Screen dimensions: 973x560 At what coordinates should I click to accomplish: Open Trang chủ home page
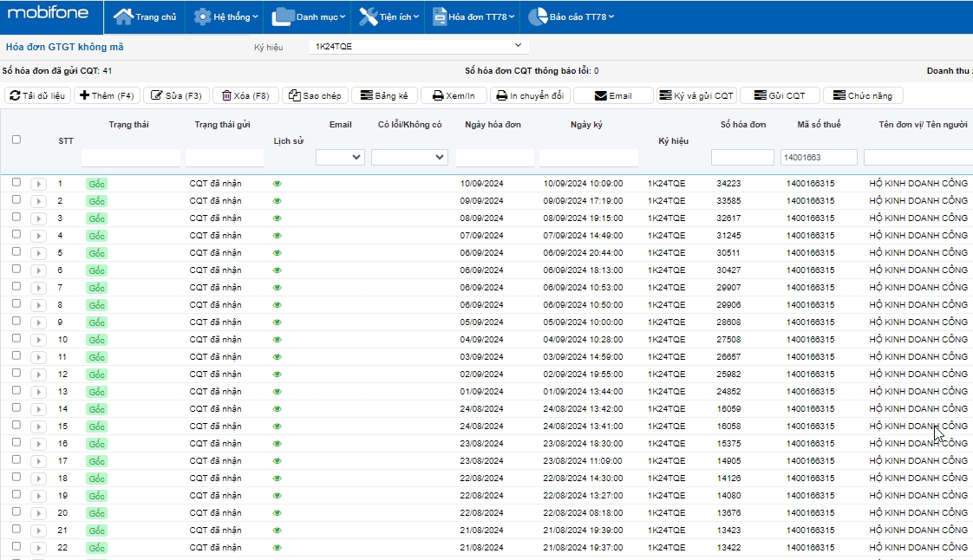pos(145,16)
